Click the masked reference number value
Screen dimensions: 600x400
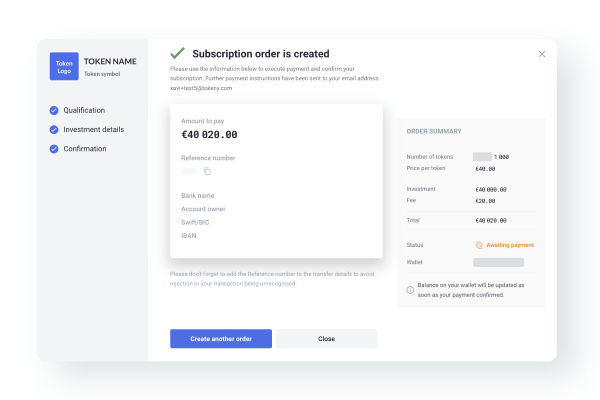(x=189, y=171)
